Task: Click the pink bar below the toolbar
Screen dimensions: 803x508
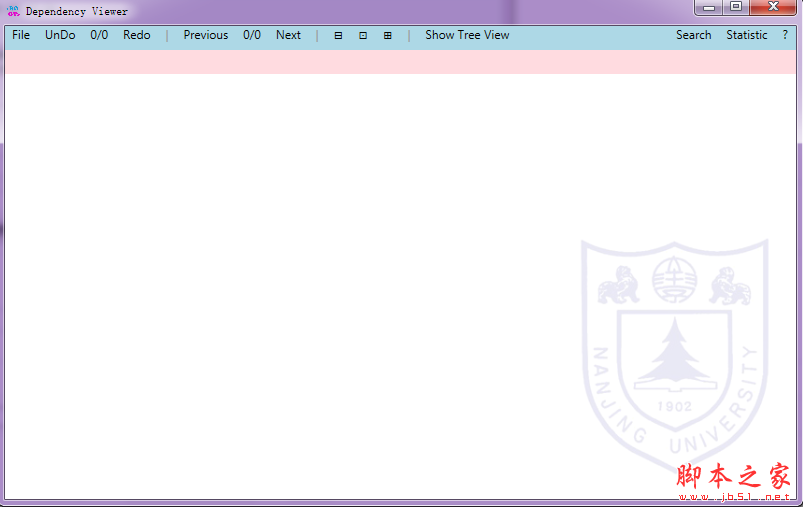Action: point(400,62)
